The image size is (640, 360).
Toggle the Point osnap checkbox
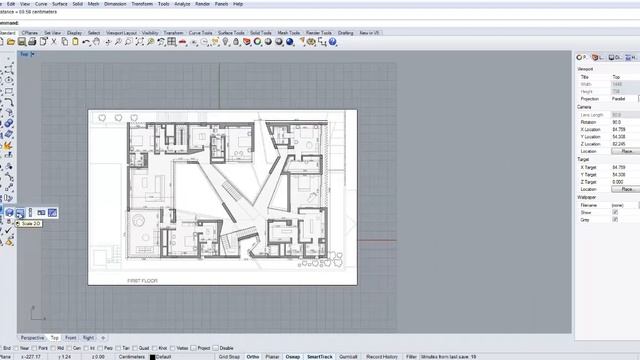pyautogui.click(x=34, y=348)
